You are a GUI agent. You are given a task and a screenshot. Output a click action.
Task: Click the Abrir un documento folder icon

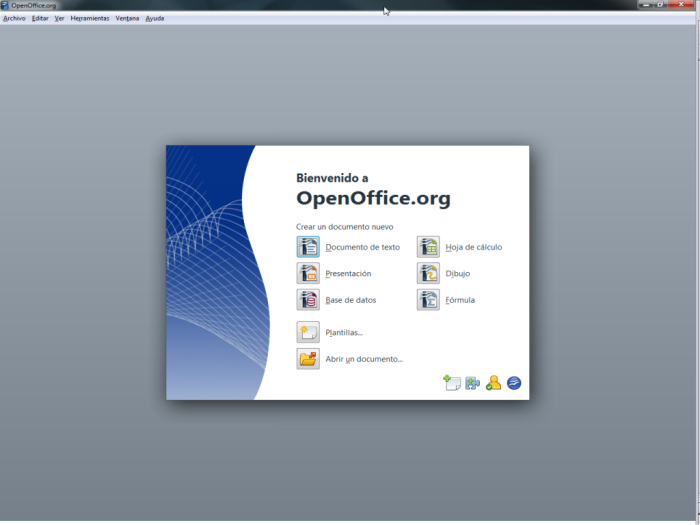[x=308, y=358]
